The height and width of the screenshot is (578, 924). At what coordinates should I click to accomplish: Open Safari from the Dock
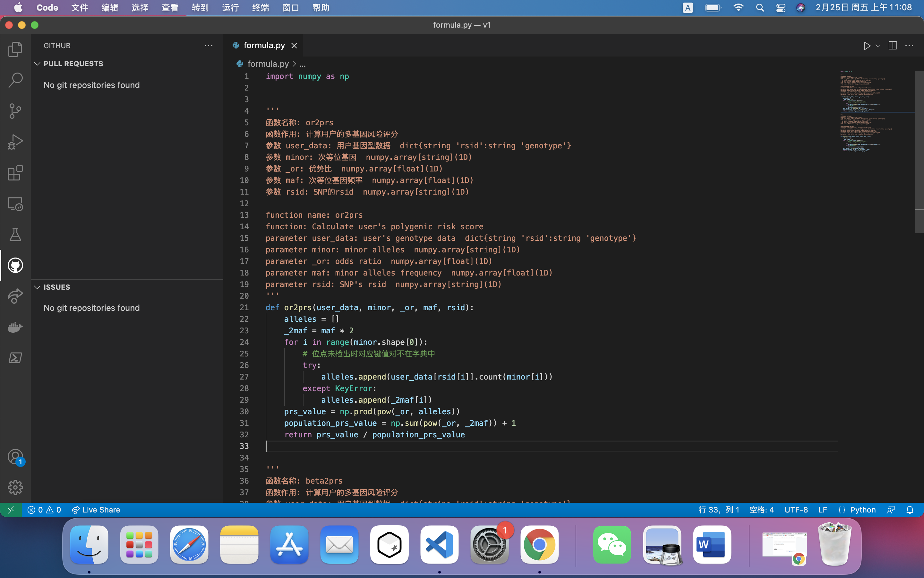coord(189,544)
